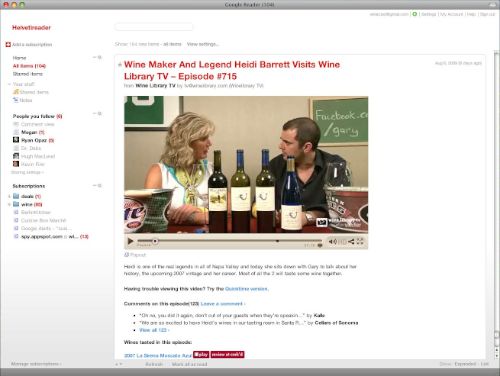Star the Heidi Barrett article

pyautogui.click(x=120, y=65)
